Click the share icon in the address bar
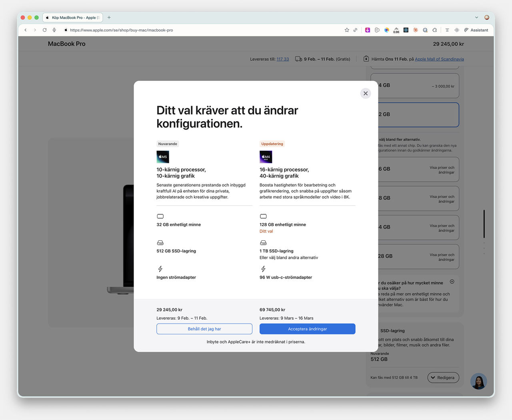512x420 pixels. 356,30
